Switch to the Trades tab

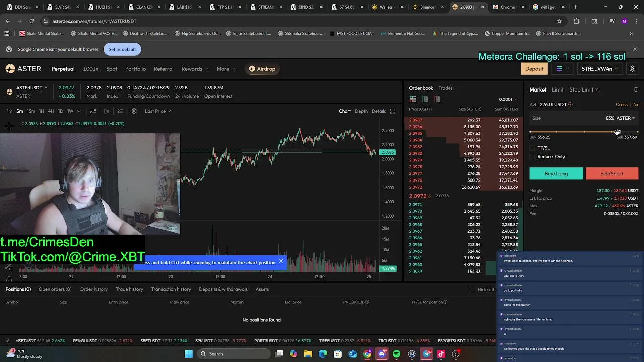click(x=445, y=88)
